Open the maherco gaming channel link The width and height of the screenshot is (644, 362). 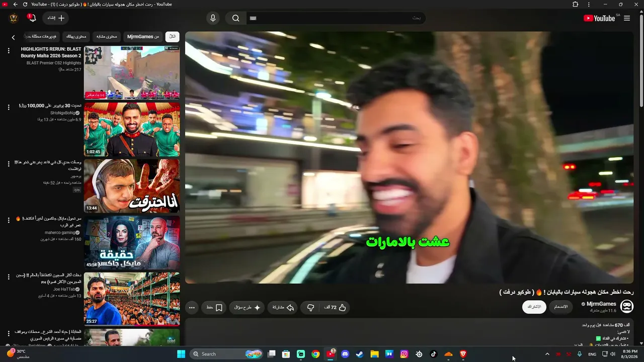pyautogui.click(x=60, y=233)
